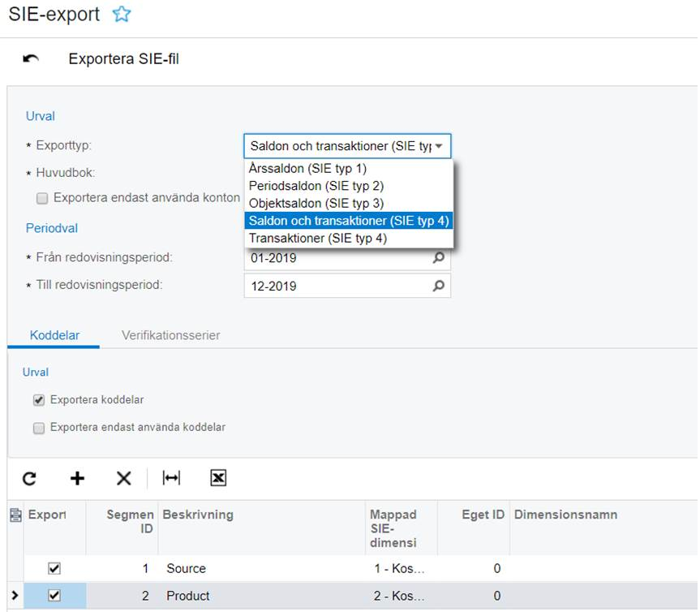The height and width of the screenshot is (612, 700).
Task: Export grid to Excel icon
Action: [x=218, y=479]
